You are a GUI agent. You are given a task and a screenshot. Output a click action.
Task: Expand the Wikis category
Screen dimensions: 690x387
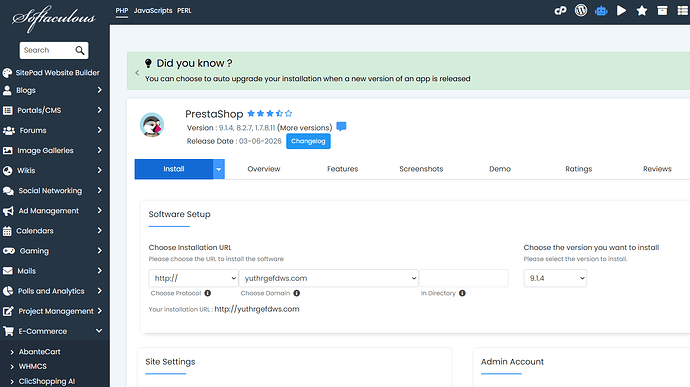pyautogui.click(x=53, y=170)
